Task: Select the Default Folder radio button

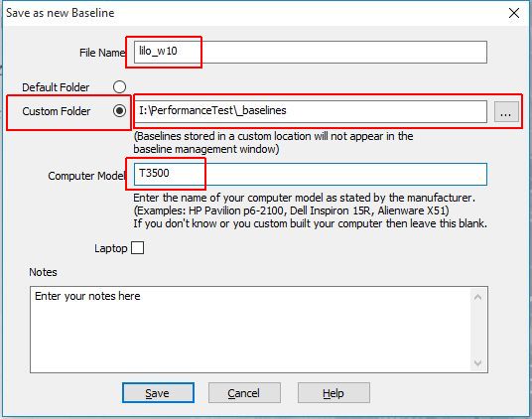Action: 119,86
